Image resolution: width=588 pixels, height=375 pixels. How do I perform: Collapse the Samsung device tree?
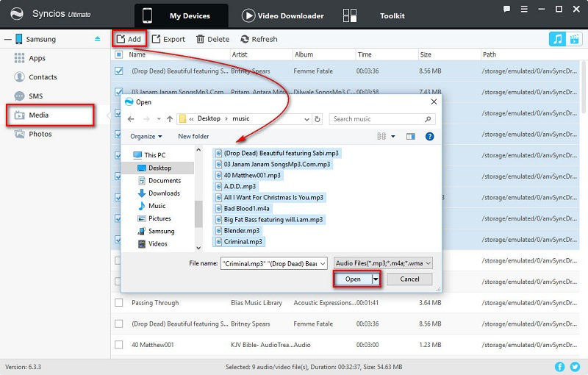[8, 39]
